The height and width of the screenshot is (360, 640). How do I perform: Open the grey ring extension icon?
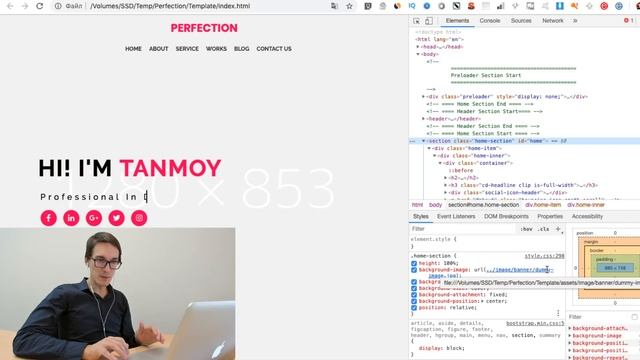point(441,6)
